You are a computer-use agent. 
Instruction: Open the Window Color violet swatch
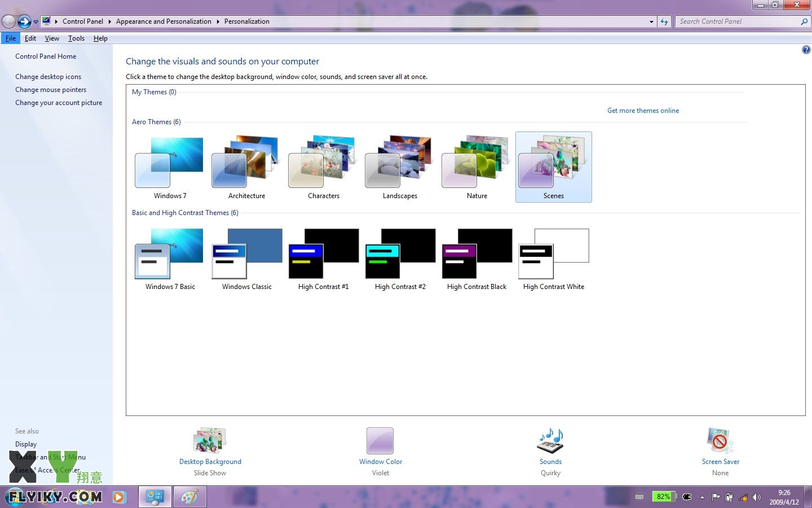(380, 441)
